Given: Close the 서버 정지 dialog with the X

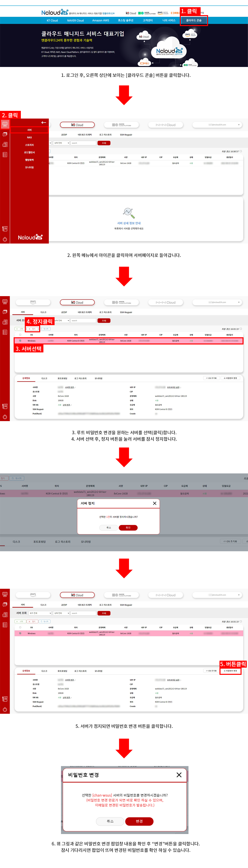Looking at the screenshot, I should pos(155,503).
